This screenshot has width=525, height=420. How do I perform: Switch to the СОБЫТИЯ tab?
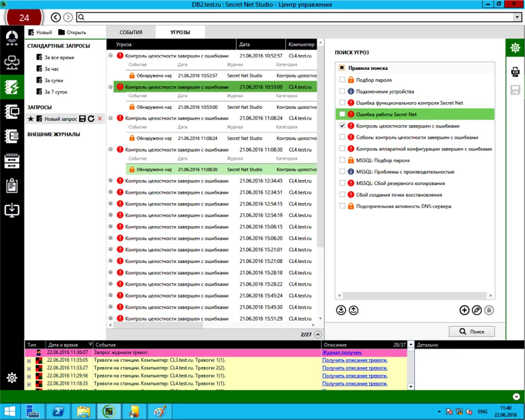point(131,32)
